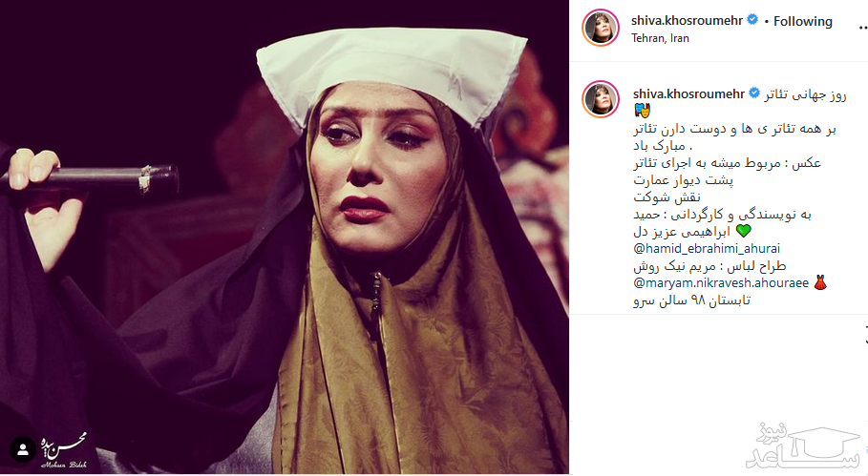The height and width of the screenshot is (476, 868).
Task: Open the @hamid_ebrahimi_ahurai mention
Action: tap(707, 249)
